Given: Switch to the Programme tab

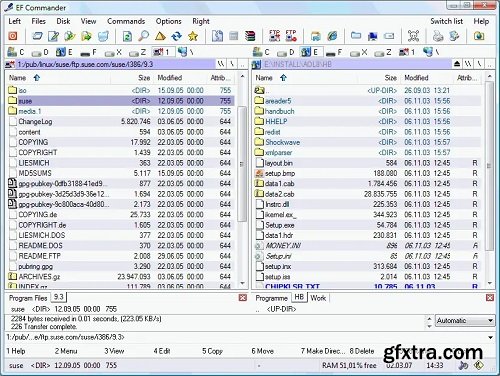Looking at the screenshot, I should click(x=271, y=298).
